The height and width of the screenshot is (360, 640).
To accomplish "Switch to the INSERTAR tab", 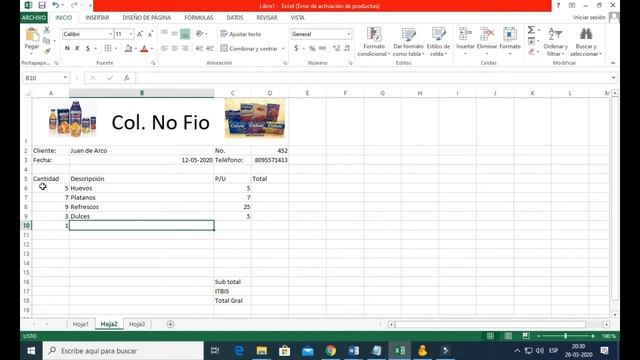I will (x=97, y=18).
